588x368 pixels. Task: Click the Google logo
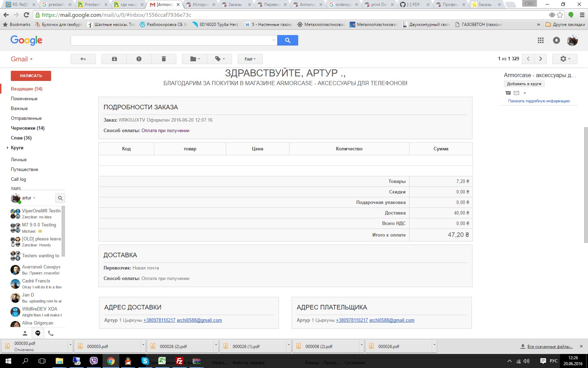pos(26,40)
